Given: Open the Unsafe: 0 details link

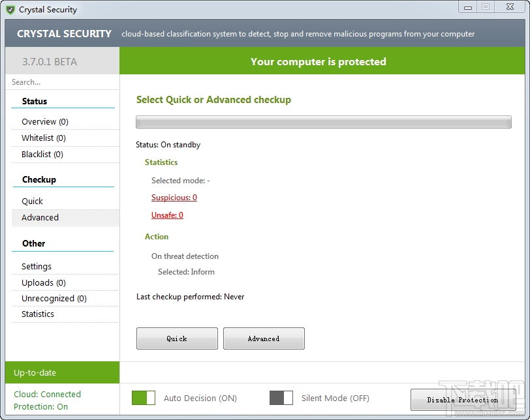Looking at the screenshot, I should [x=167, y=214].
